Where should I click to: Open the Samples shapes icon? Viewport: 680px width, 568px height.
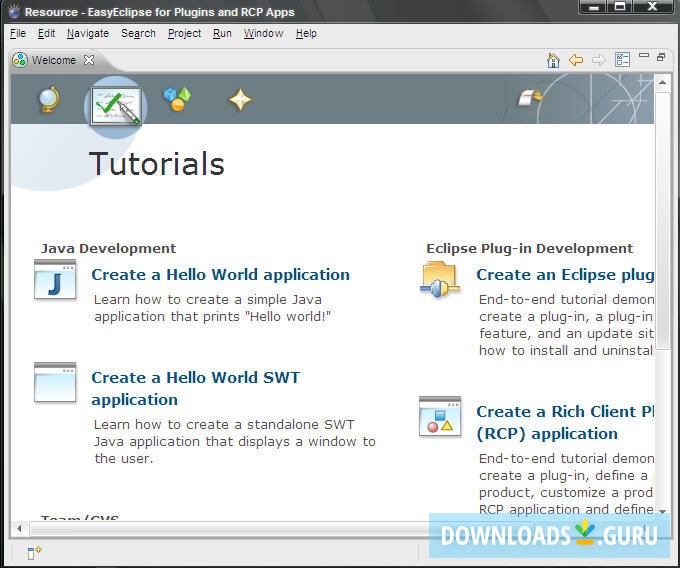point(177,99)
